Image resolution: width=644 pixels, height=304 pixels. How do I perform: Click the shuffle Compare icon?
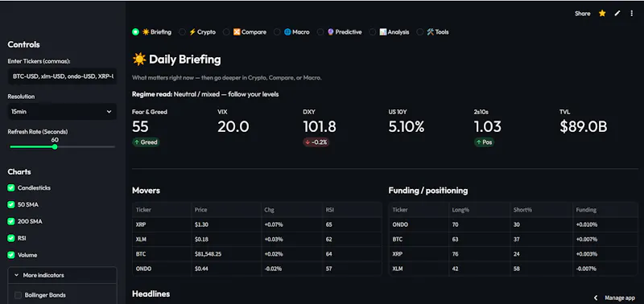click(x=237, y=32)
